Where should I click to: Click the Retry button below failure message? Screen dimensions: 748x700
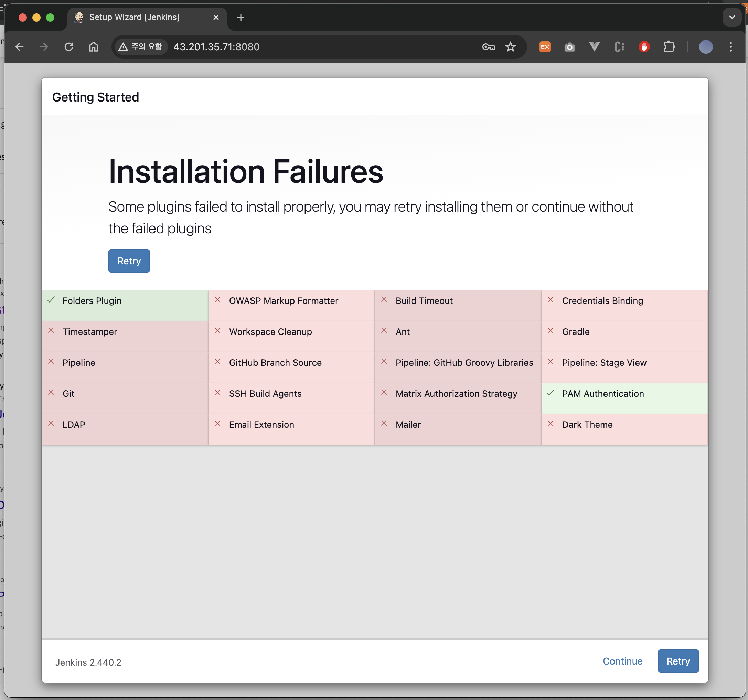129,261
